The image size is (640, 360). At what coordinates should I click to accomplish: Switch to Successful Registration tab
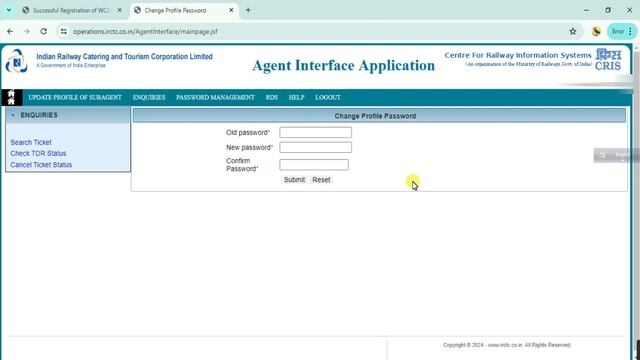(x=71, y=10)
